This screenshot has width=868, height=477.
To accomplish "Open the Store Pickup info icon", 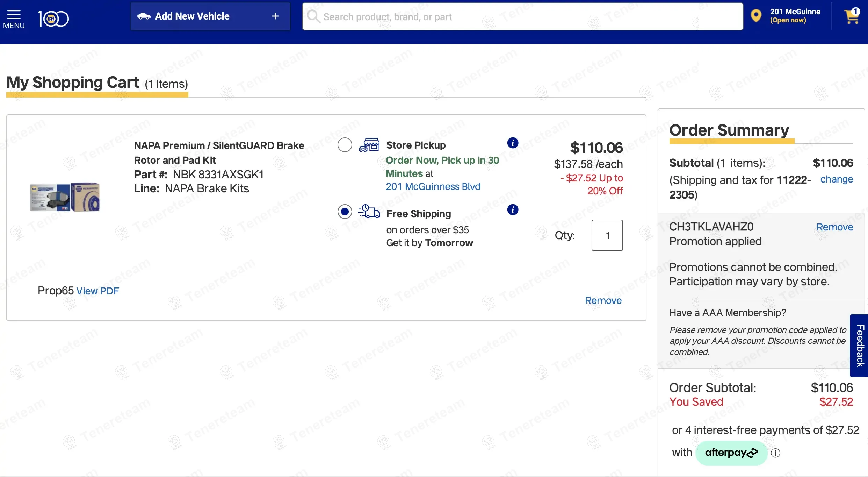I will coord(513,143).
